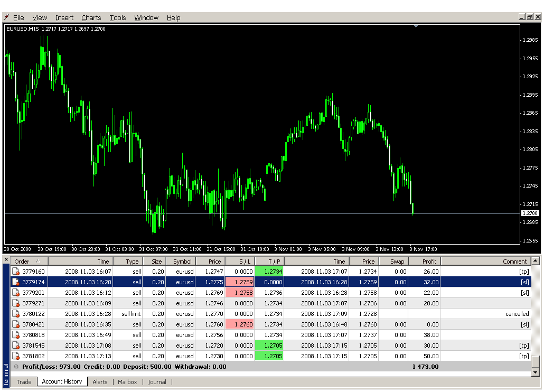544x392 pixels.
Task: Click the summary icon beside Profit/Loss
Action: pos(16,367)
